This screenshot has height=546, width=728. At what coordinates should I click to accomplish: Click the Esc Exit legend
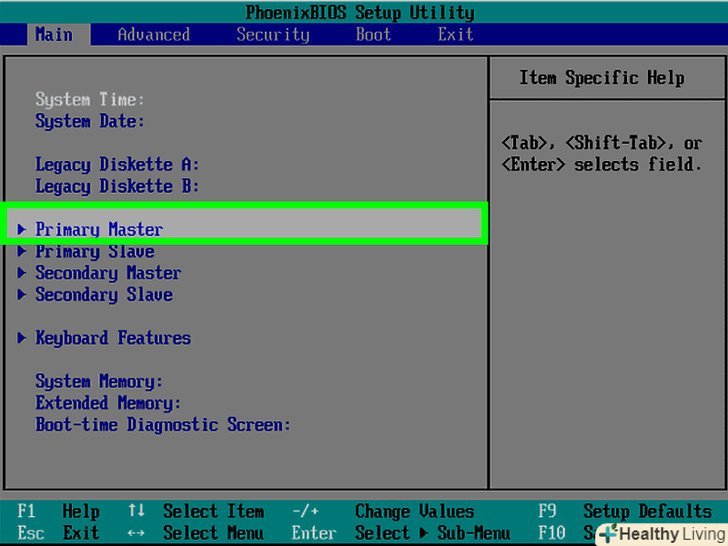(58, 533)
